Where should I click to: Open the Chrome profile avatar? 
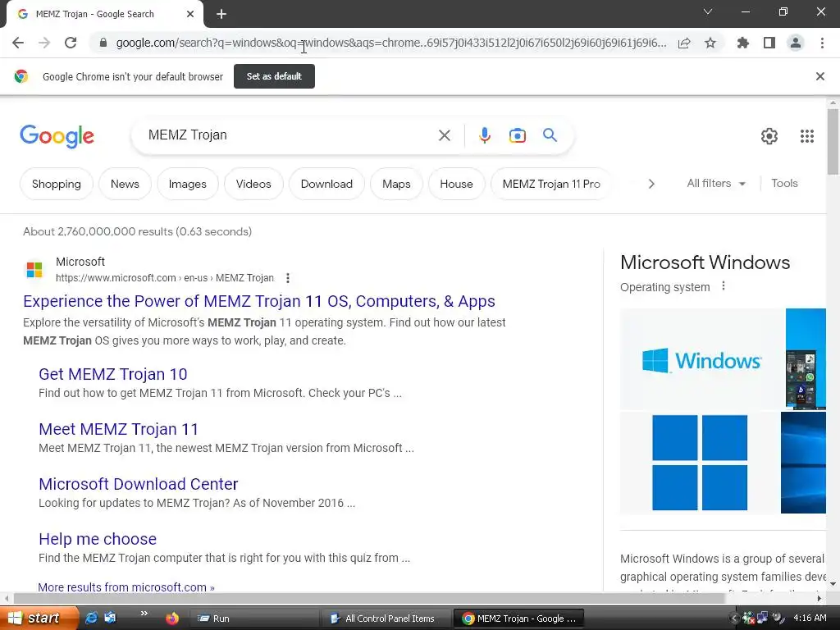pyautogui.click(x=796, y=43)
